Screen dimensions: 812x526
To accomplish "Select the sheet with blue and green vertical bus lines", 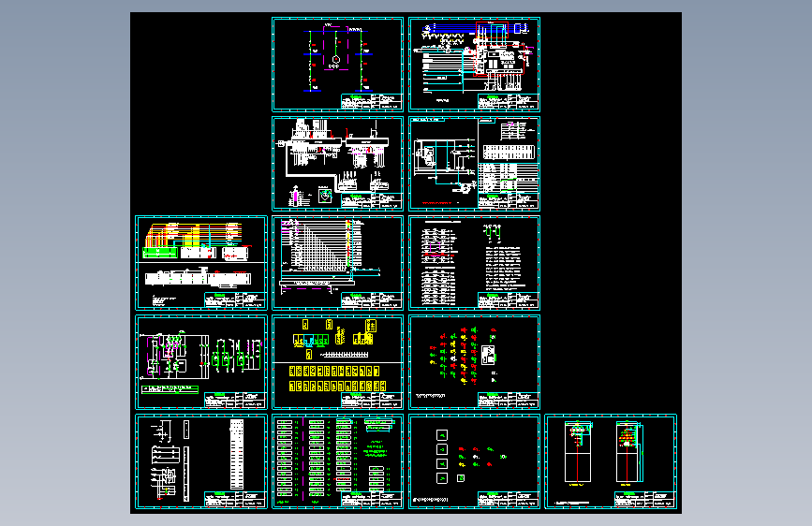I will click(x=338, y=65).
